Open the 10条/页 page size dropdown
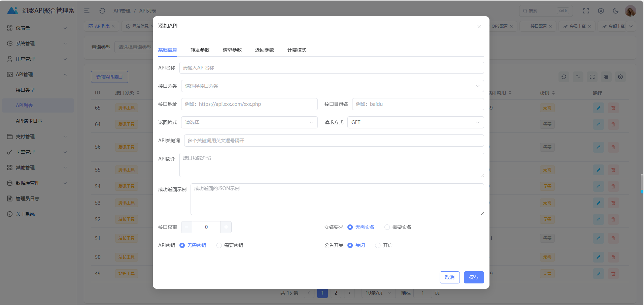The height and width of the screenshot is (305, 644). (x=379, y=293)
